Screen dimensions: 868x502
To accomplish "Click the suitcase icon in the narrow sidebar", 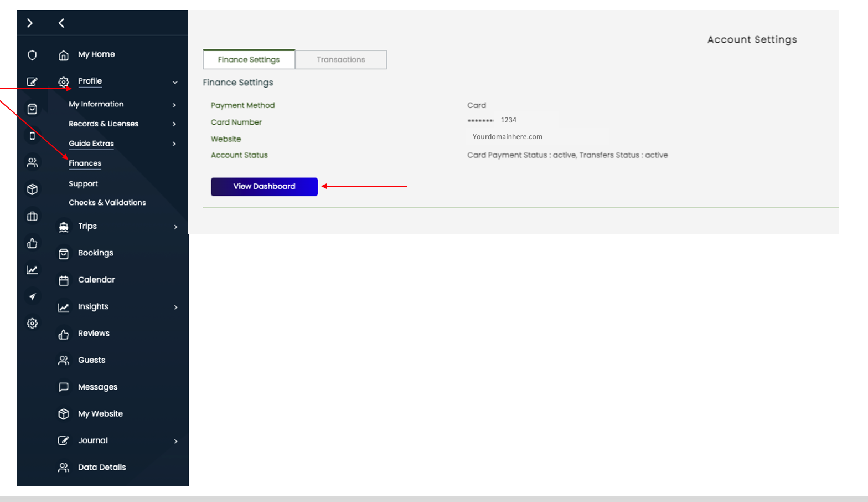I will click(32, 216).
